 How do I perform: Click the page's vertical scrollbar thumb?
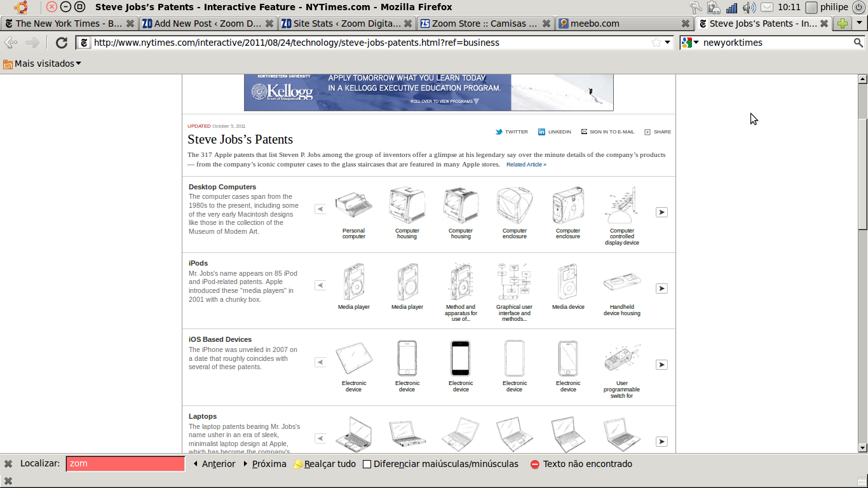pyautogui.click(x=863, y=173)
